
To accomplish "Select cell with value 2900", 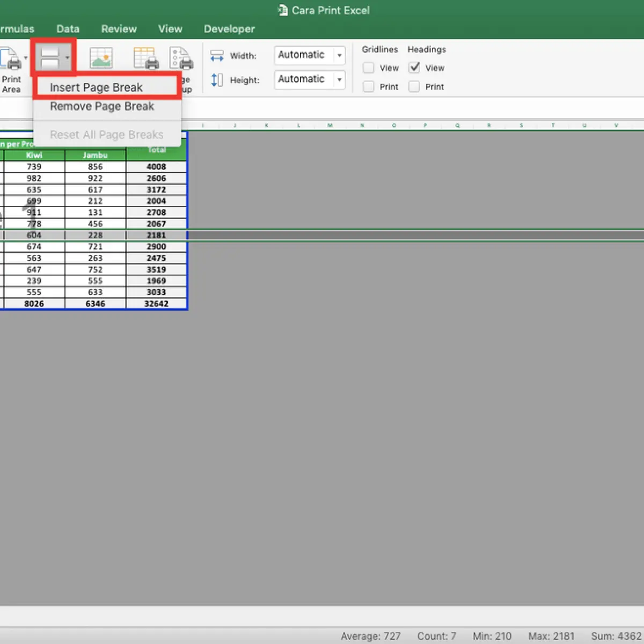I will pos(157,246).
